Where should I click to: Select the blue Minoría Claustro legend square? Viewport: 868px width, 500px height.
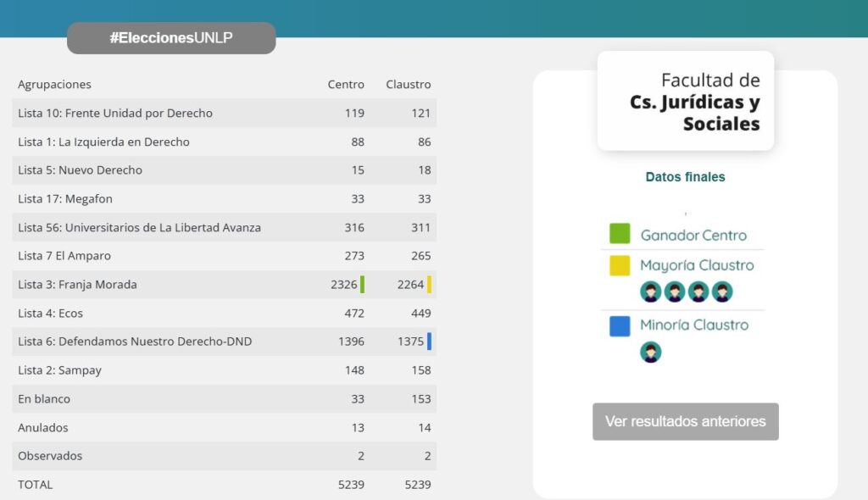(620, 325)
